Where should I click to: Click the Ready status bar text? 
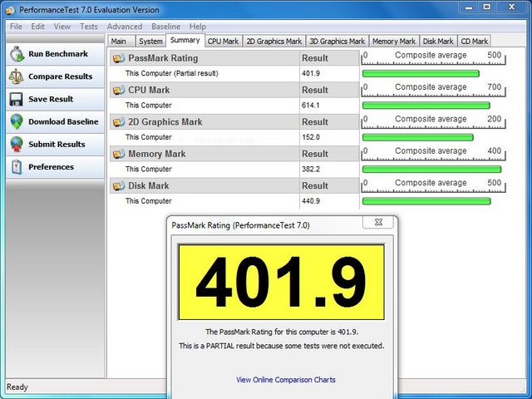(17, 387)
